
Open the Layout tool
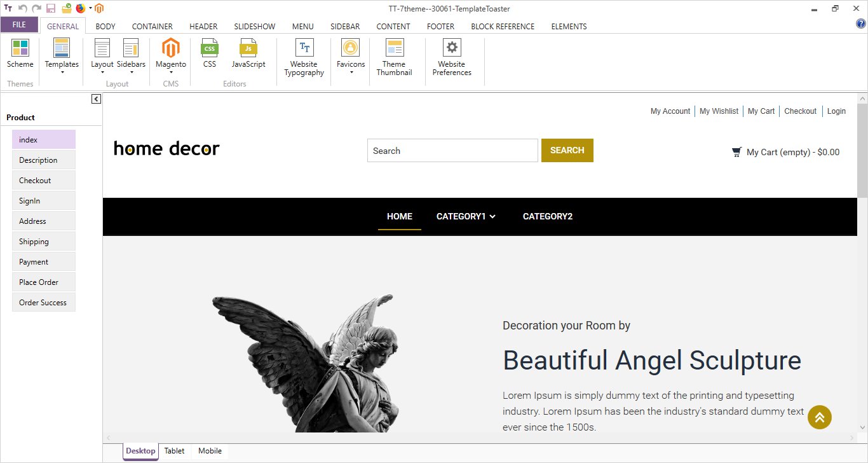(x=102, y=52)
